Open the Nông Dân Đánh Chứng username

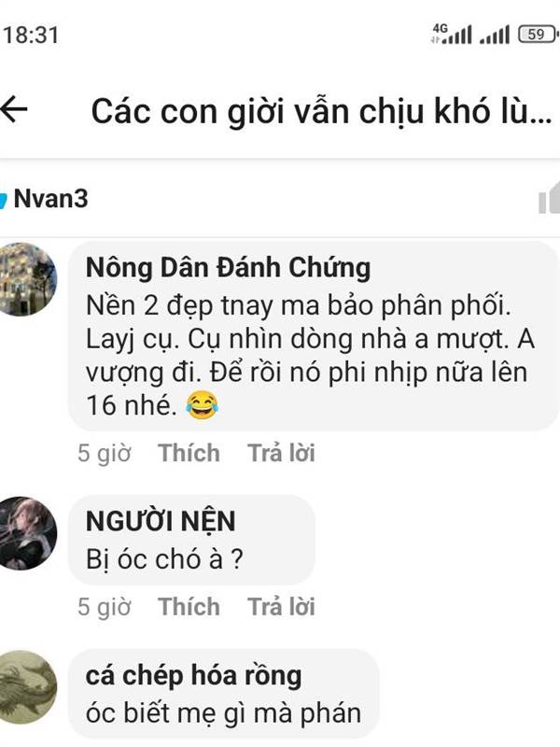click(x=228, y=267)
